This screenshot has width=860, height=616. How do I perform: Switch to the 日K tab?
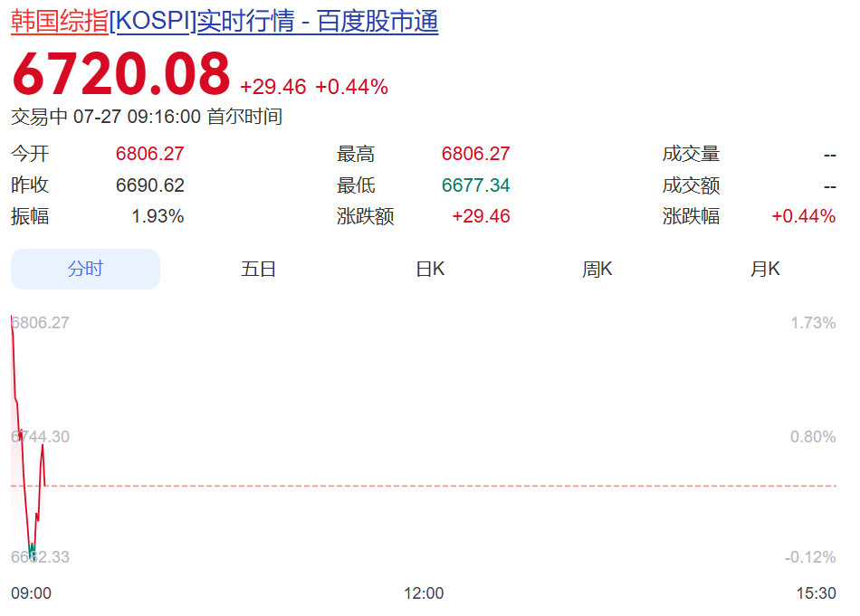pyautogui.click(x=430, y=269)
